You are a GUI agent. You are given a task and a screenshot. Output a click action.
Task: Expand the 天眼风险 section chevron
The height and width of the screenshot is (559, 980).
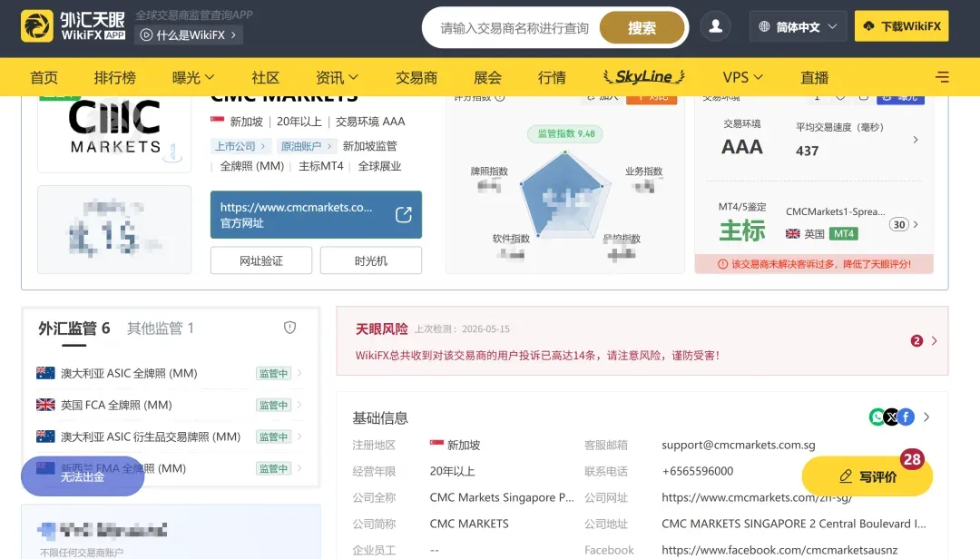[934, 341]
